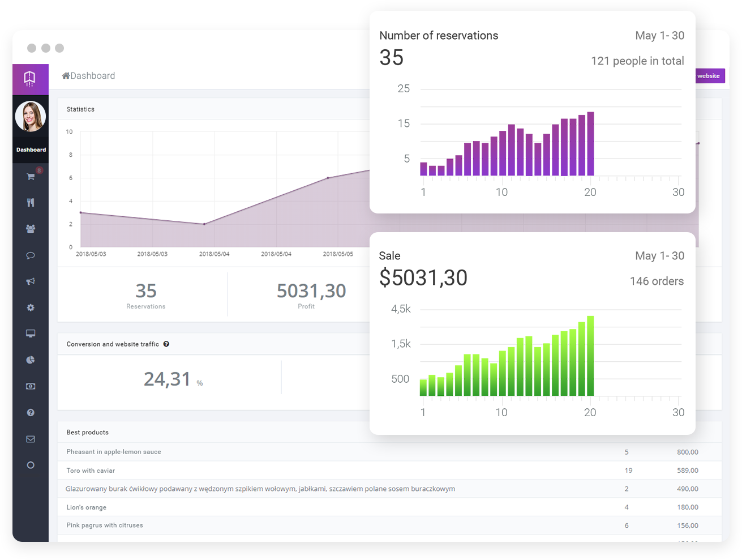Click the 24,31 % conversion value
Screen dimensions: 742x560
click(173, 379)
